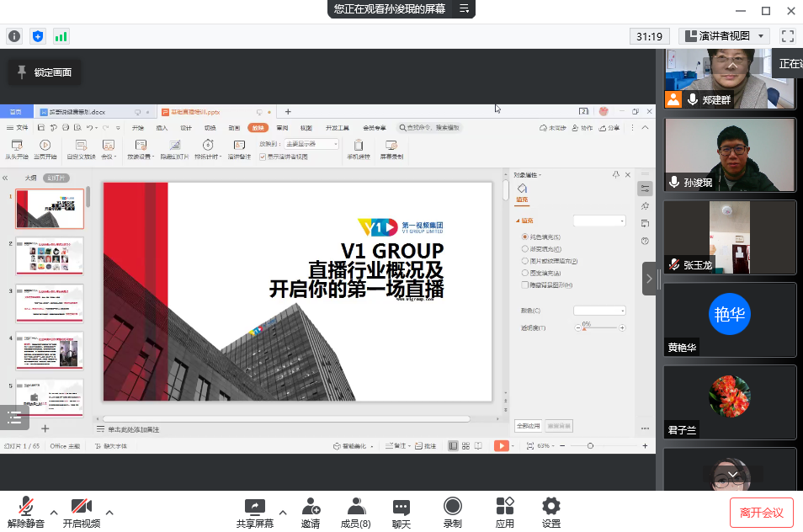The width and height of the screenshot is (803, 532).
Task: Select 孙浚珉 participant video tile
Action: pyautogui.click(x=730, y=155)
